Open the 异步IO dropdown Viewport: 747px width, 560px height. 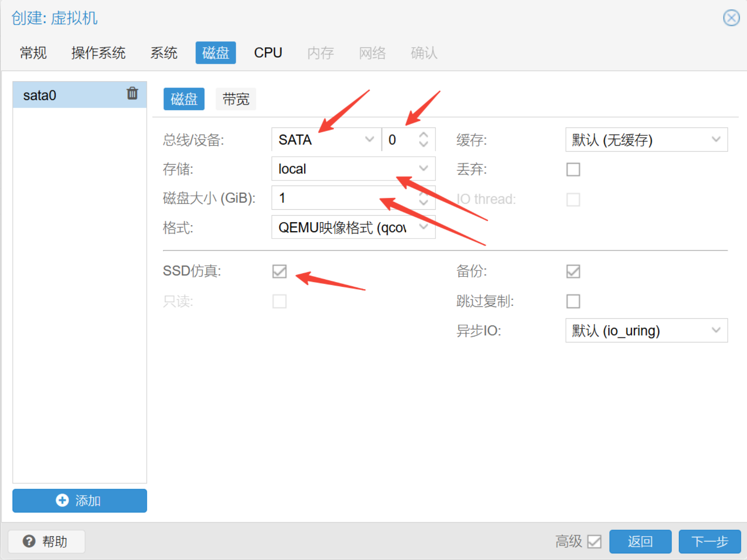pos(716,330)
